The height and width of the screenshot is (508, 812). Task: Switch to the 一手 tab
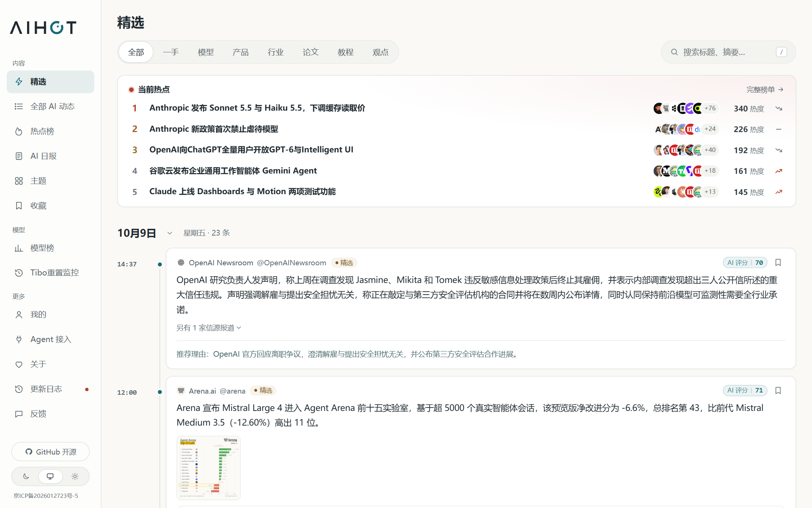pyautogui.click(x=171, y=52)
